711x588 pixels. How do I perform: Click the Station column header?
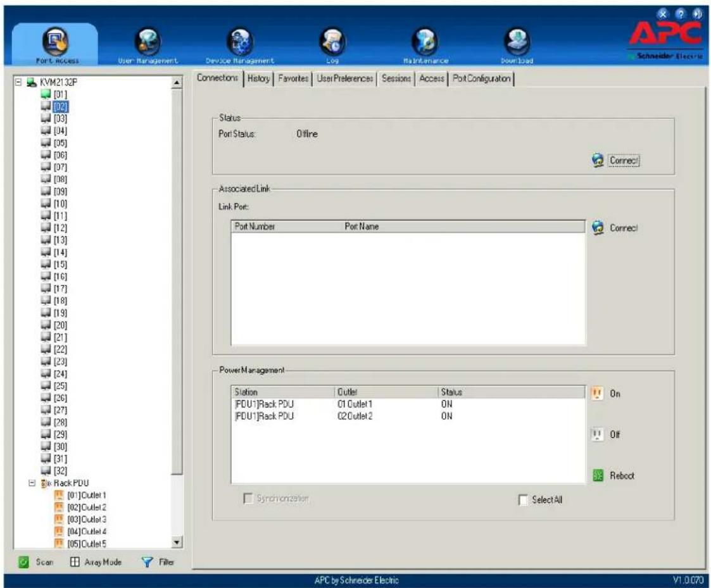[283, 392]
